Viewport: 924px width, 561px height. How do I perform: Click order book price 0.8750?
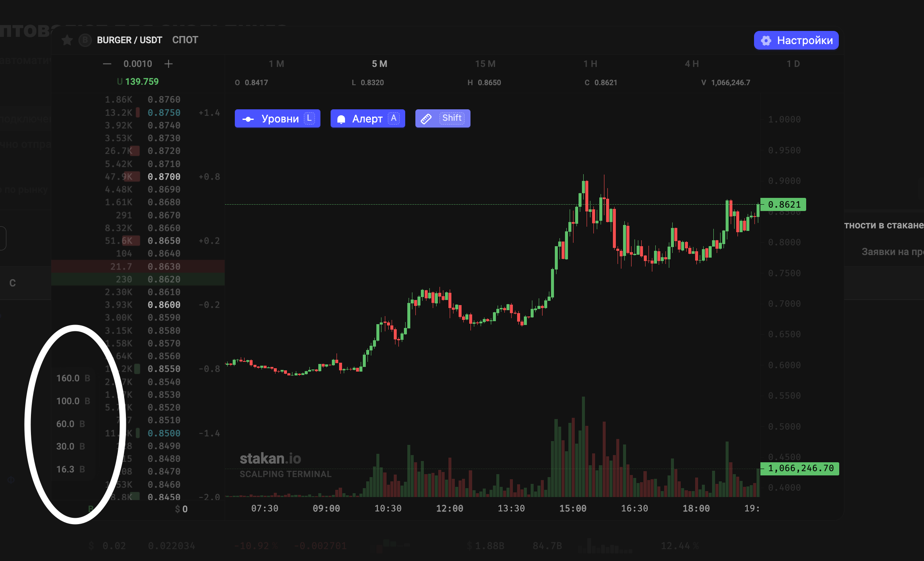pos(164,113)
